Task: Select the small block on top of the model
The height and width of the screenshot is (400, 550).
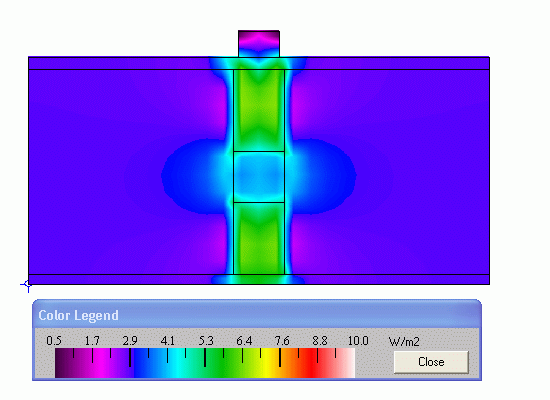Action: (259, 44)
